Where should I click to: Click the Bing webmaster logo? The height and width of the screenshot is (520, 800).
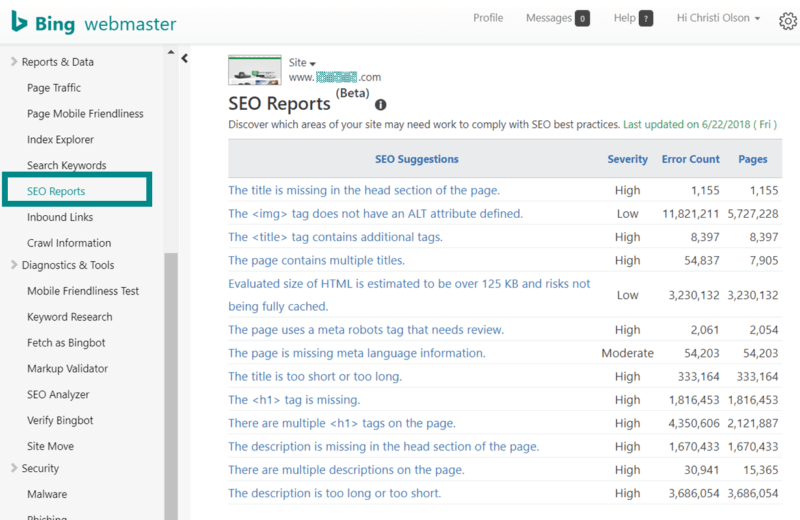click(93, 22)
